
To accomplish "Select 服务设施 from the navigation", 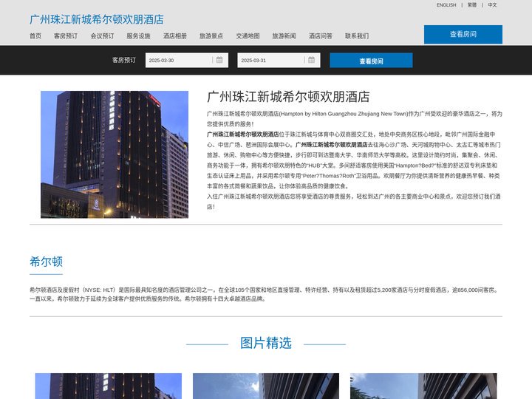I will [138, 36].
